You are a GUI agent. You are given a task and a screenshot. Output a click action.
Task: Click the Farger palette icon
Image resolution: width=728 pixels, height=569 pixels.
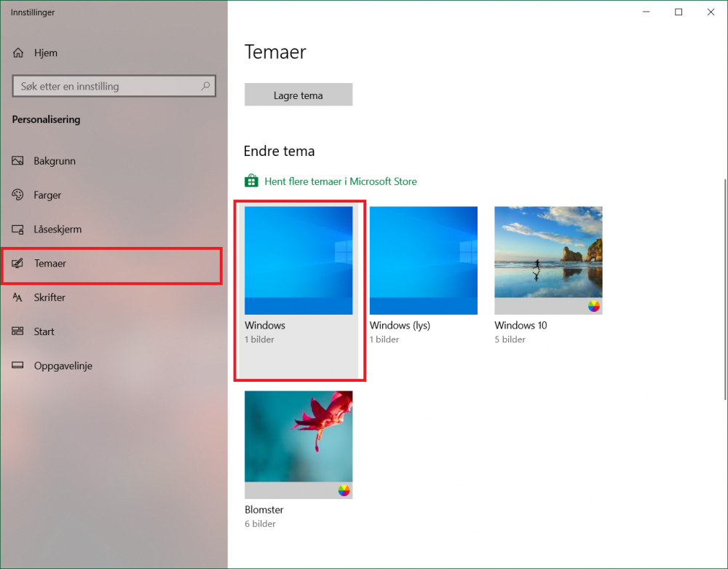pos(17,195)
